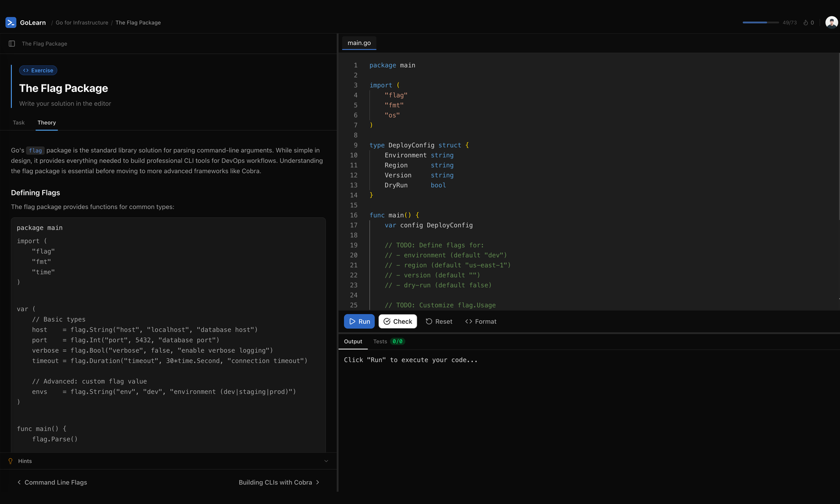Click the streak flame icon
The width and height of the screenshot is (840, 504).
pos(805,23)
